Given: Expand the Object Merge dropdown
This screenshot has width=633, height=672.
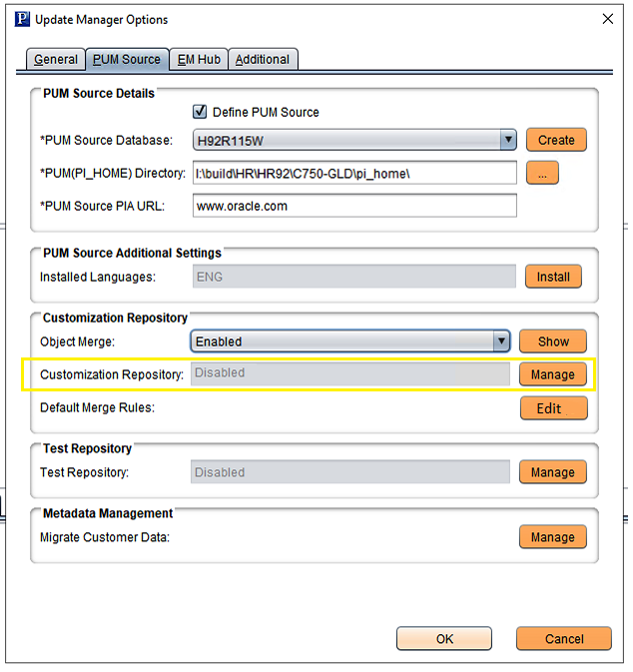Looking at the screenshot, I should coord(501,341).
